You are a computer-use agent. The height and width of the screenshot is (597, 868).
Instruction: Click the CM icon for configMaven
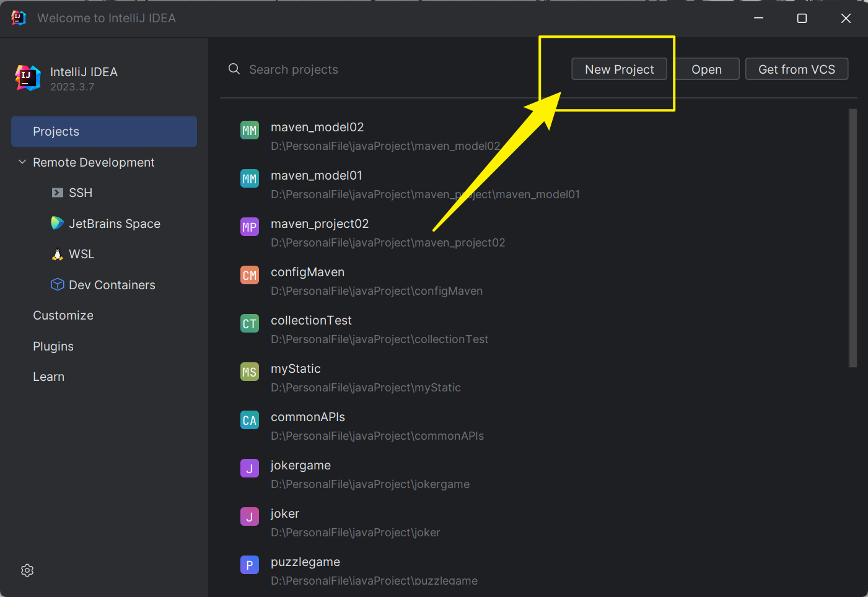click(x=250, y=275)
